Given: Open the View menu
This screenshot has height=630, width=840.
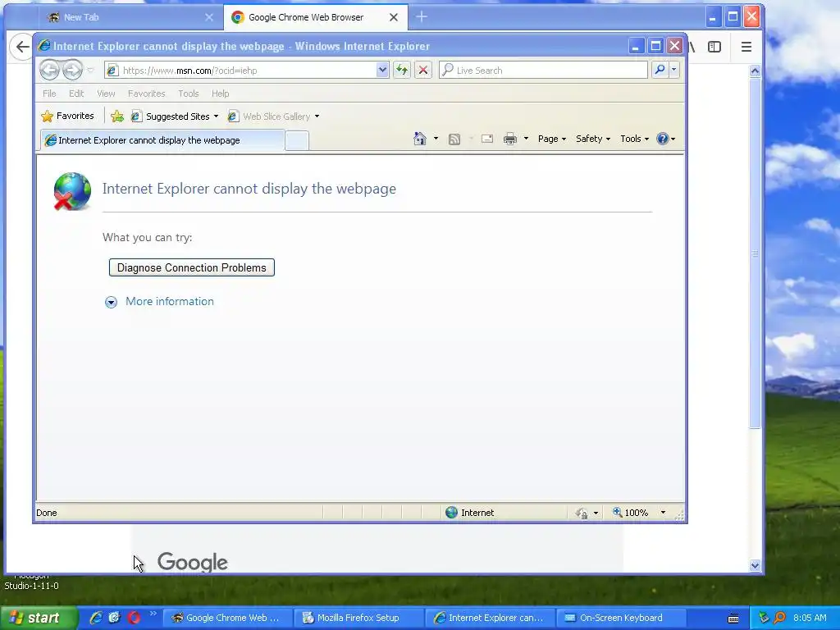Looking at the screenshot, I should [106, 94].
